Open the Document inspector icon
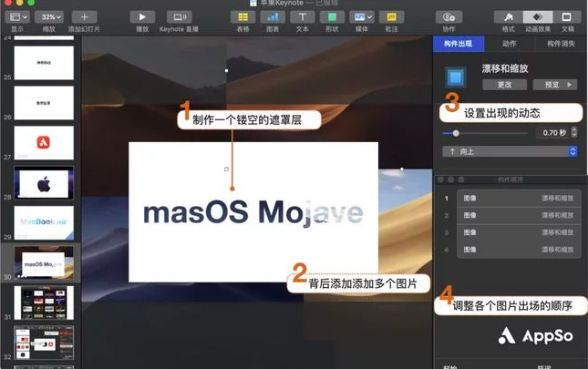This screenshot has height=369, width=588. (x=567, y=17)
